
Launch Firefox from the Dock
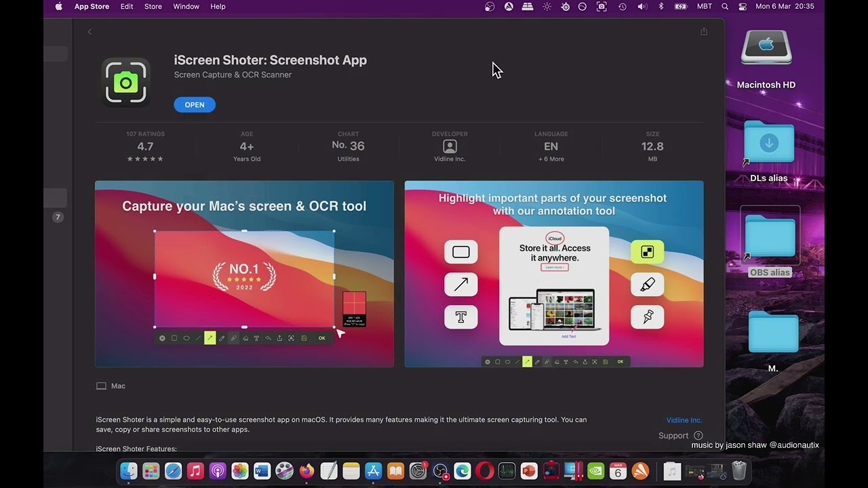point(307,470)
